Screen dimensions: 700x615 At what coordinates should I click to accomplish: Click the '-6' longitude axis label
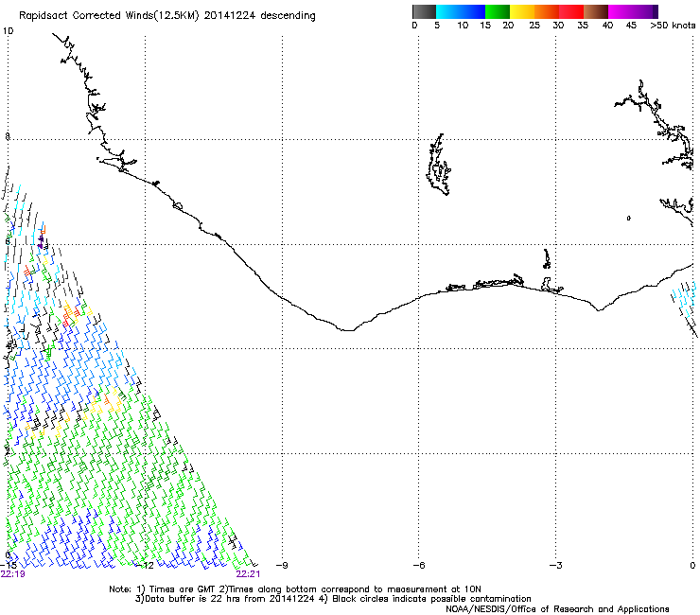point(418,565)
